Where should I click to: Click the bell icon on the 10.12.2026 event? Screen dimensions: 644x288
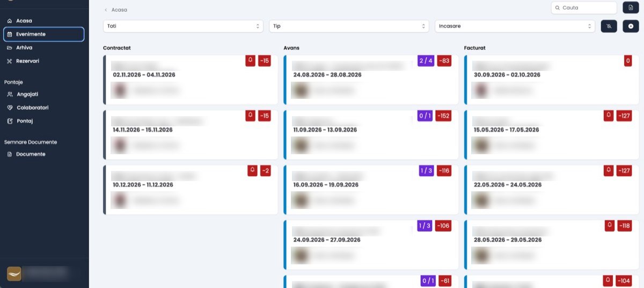pos(253,170)
